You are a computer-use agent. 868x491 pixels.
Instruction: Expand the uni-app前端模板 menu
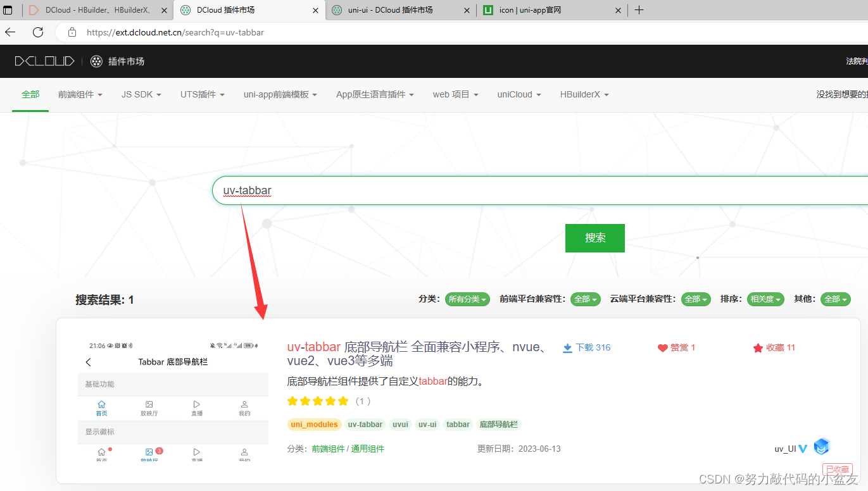280,94
